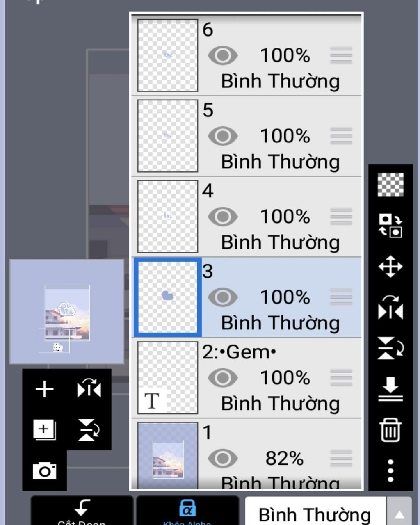Viewport: 420px width, 525px height.
Task: Click the checkerboard transparency icon
Action: (390, 185)
